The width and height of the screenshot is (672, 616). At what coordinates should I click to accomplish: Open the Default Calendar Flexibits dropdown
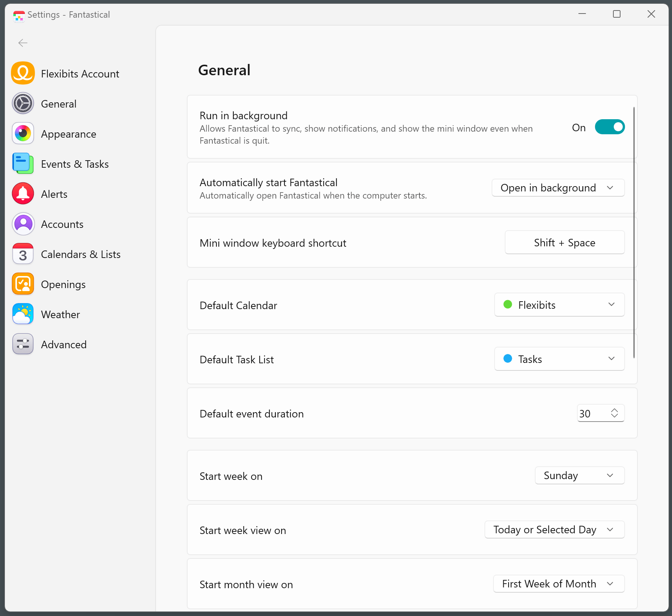[x=559, y=305]
